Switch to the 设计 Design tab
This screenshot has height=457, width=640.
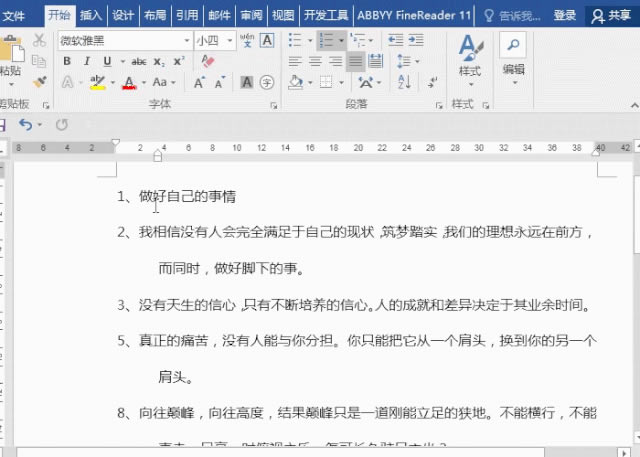tap(123, 16)
